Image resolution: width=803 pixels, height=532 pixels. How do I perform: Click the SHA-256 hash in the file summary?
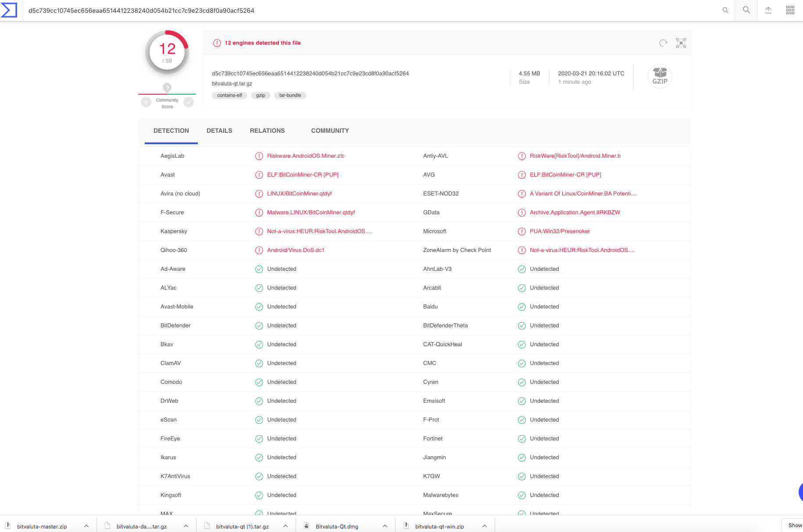(310, 74)
